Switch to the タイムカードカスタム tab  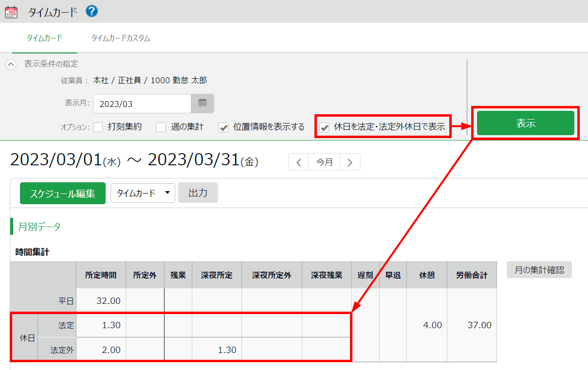121,38
